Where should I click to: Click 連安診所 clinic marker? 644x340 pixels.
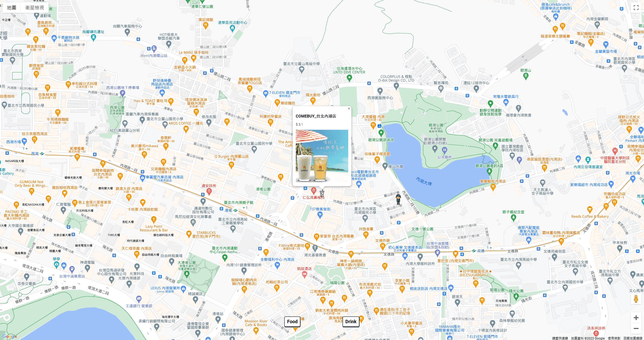[x=209, y=192]
